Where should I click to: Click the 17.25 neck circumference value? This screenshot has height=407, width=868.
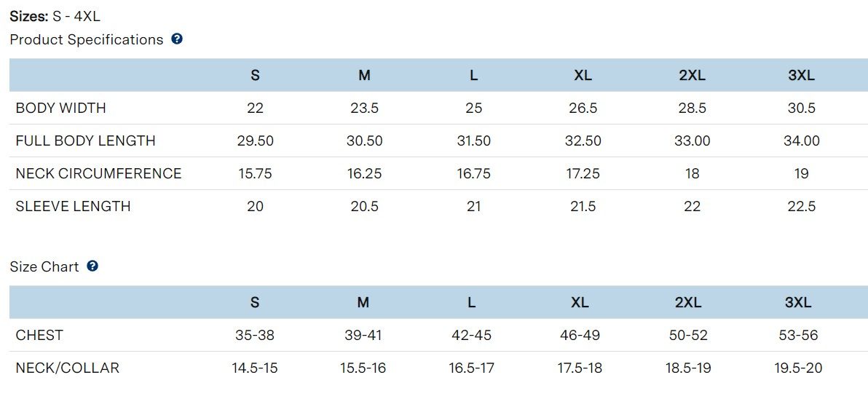pos(583,173)
